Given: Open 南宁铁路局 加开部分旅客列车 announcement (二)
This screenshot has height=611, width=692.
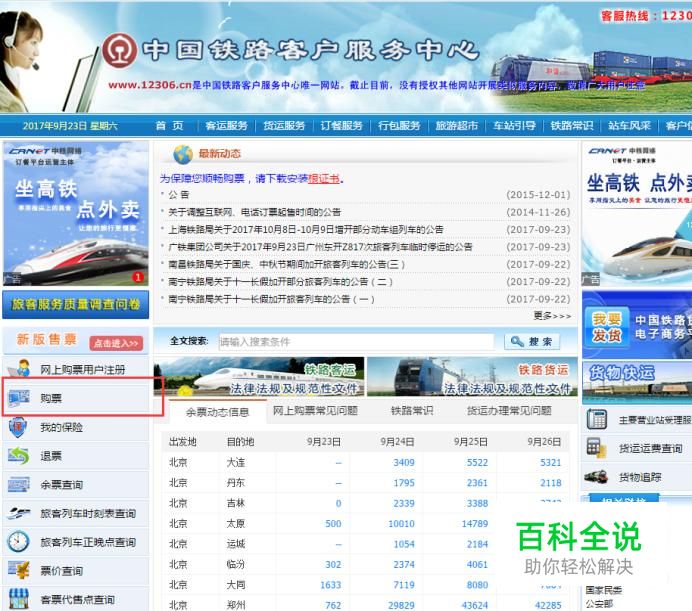Looking at the screenshot, I should 280,282.
